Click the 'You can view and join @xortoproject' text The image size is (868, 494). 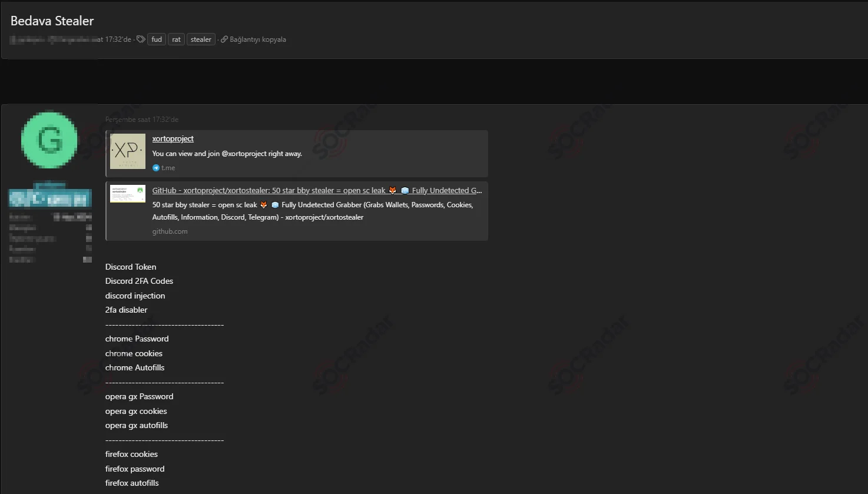(227, 154)
